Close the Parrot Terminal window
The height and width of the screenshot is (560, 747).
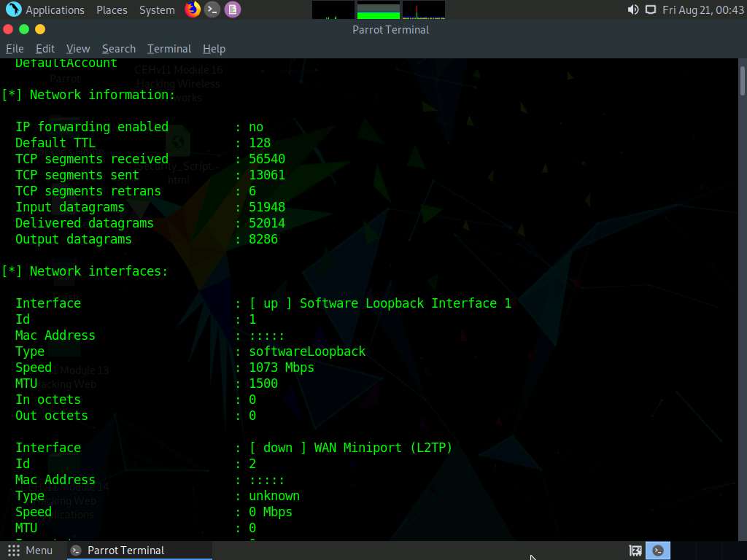pos(8,29)
